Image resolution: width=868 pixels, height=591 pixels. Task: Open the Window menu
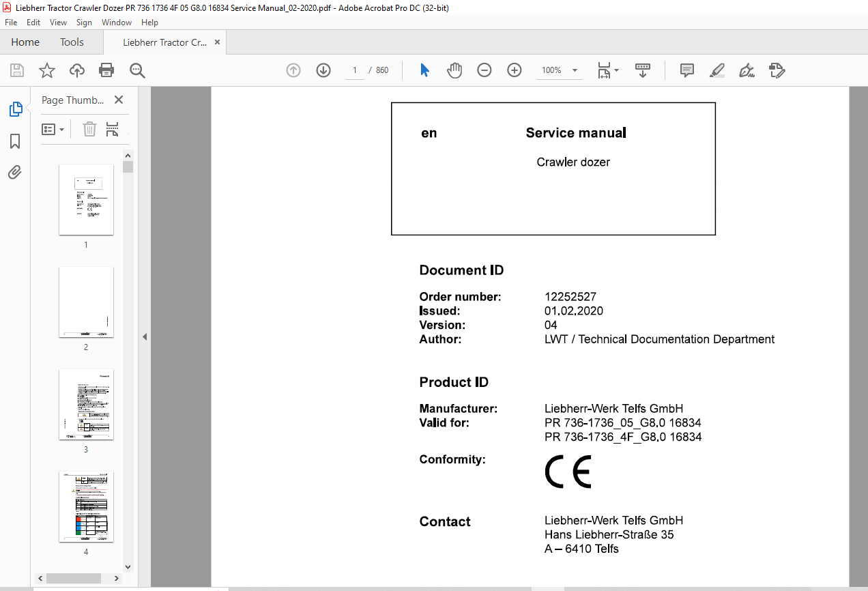coord(117,23)
